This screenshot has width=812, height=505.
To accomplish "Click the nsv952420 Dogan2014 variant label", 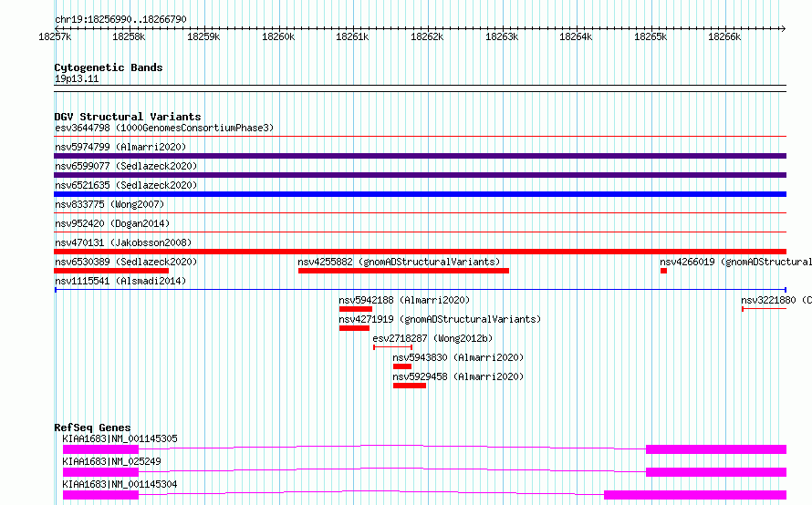I will click(x=112, y=223).
